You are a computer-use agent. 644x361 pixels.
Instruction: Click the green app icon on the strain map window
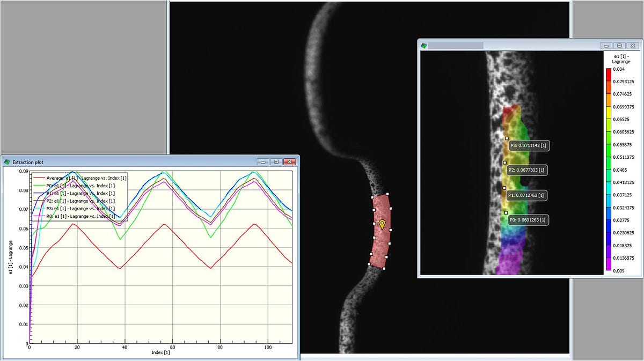tap(425, 46)
